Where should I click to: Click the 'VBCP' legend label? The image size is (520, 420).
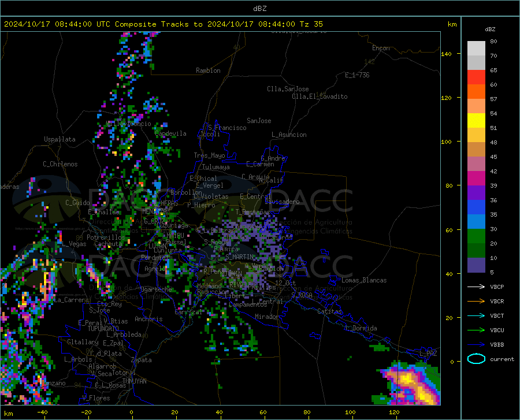click(497, 287)
